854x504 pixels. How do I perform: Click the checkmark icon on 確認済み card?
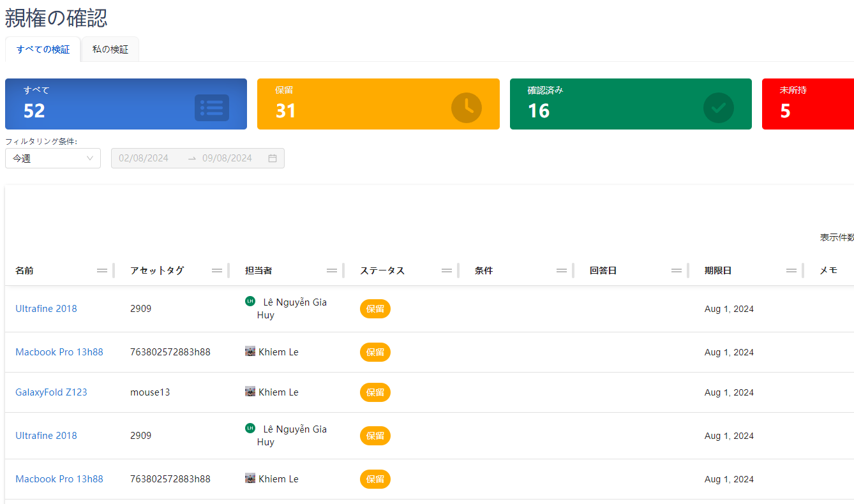718,107
